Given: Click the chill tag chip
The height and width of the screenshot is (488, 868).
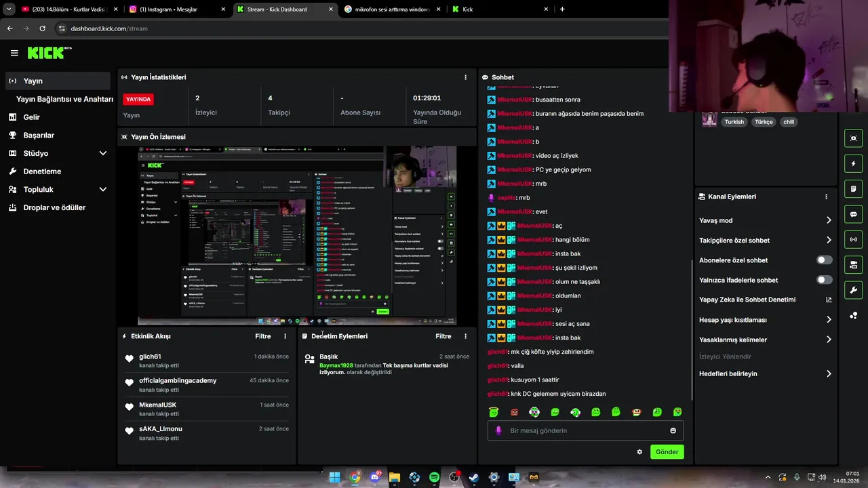Looking at the screenshot, I should 788,122.
